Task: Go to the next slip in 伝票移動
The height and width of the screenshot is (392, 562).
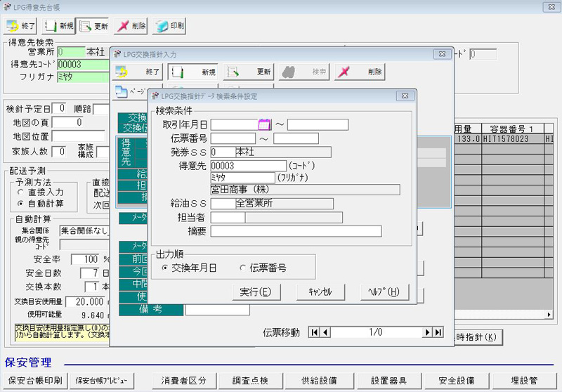Action: tap(427, 332)
